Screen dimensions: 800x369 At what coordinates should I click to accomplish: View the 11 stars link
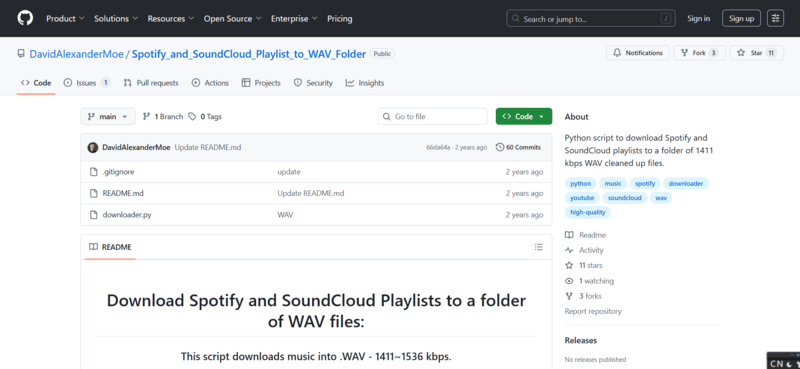(x=584, y=265)
